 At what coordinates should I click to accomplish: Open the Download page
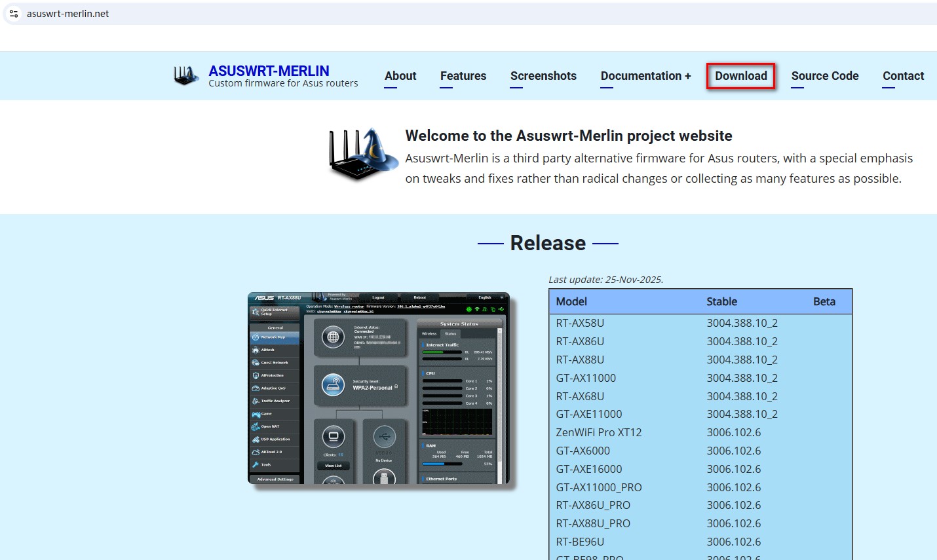741,76
